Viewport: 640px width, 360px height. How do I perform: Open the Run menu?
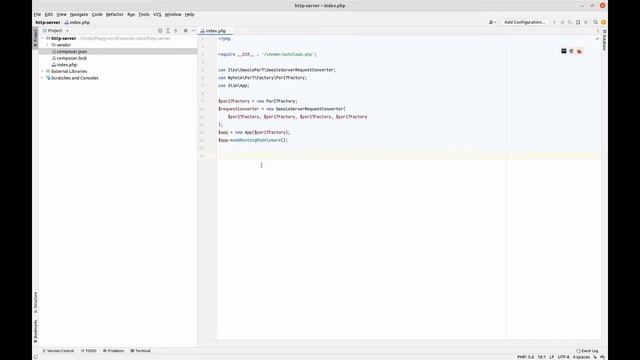[131, 14]
